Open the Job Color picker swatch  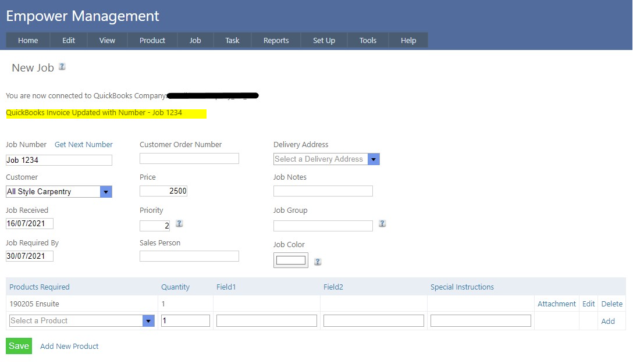tap(291, 260)
